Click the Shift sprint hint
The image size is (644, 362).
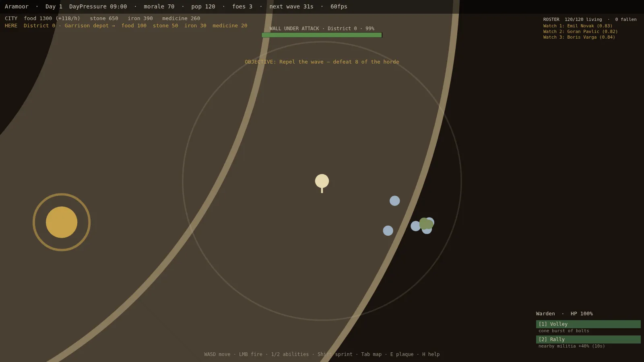point(335,354)
